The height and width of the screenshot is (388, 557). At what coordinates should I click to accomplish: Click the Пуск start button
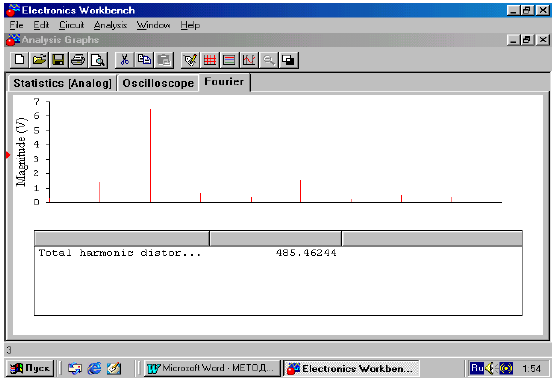click(30, 368)
